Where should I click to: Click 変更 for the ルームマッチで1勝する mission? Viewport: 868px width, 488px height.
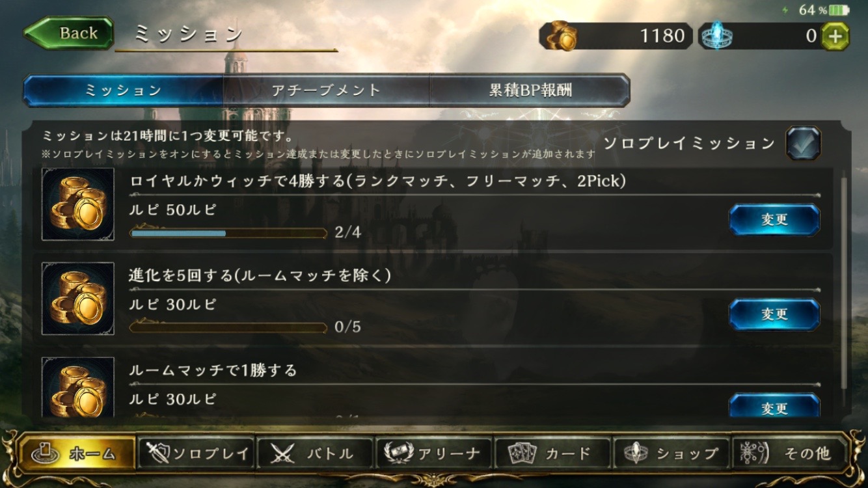coord(774,406)
